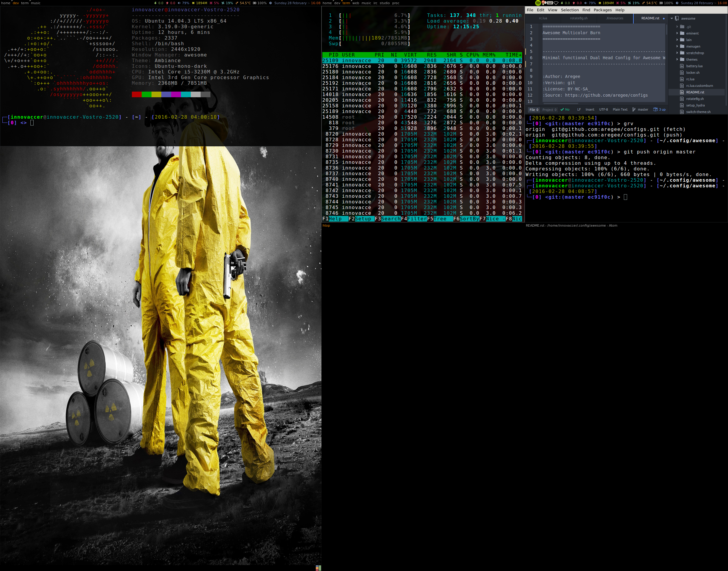Viewport: 728px width, 571px height.
Task: Focus htop in the tasklist bar
Action: (326, 225)
